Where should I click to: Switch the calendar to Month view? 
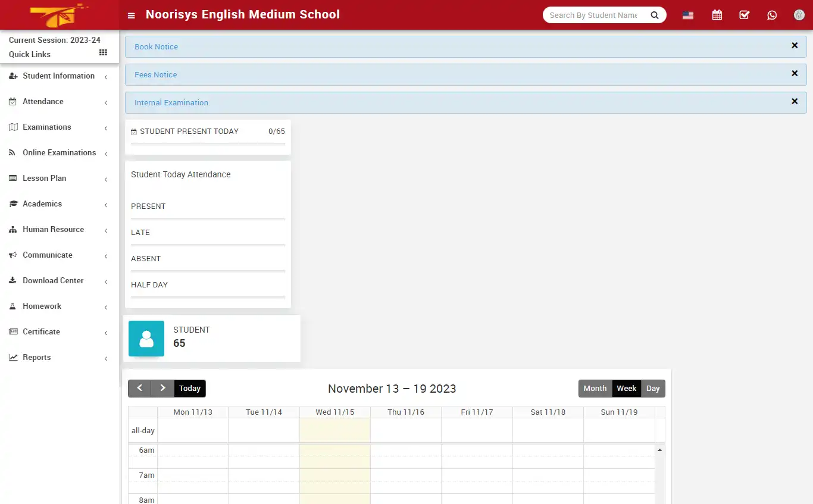(x=595, y=388)
